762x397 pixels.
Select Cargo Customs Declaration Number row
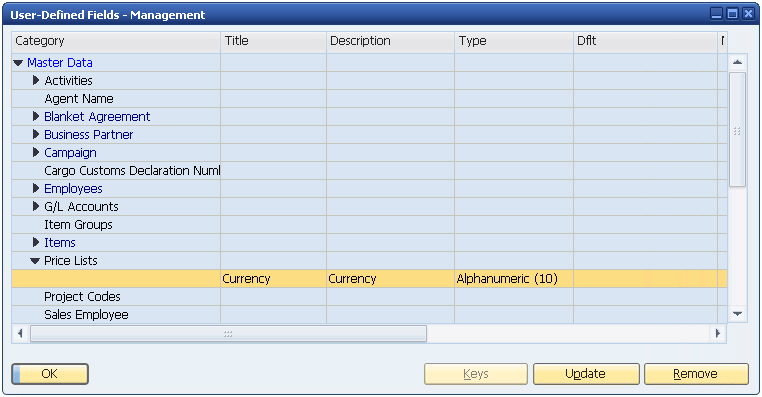(369, 171)
